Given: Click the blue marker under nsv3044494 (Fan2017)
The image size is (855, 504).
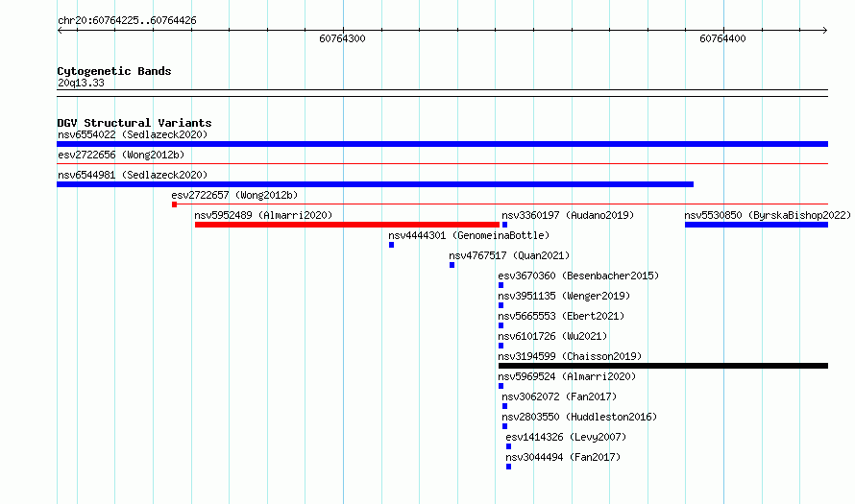Looking at the screenshot, I should (508, 467).
